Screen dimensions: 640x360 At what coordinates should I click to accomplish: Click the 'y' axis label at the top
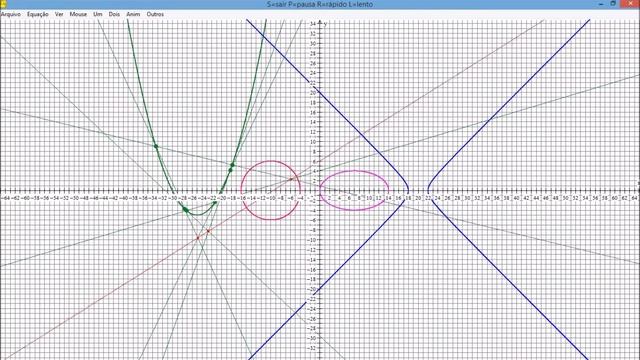tap(325, 24)
